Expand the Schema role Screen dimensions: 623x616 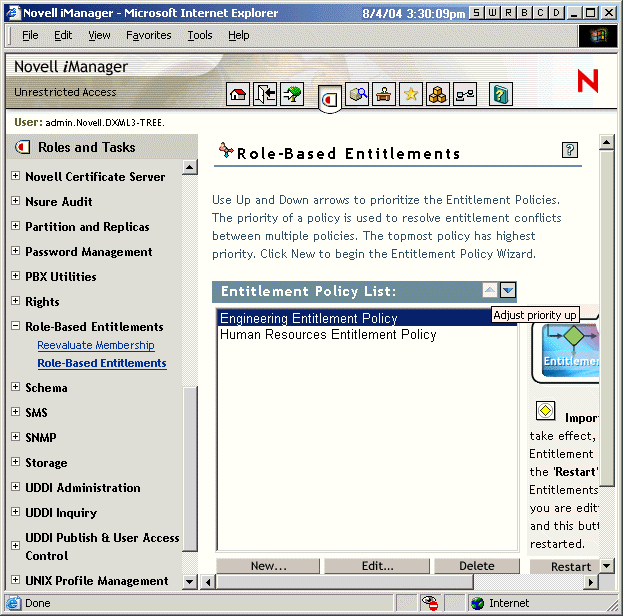tap(15, 387)
